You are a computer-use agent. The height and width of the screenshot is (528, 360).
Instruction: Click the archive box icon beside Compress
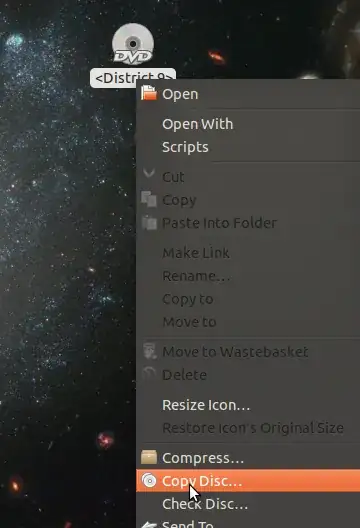point(149,457)
